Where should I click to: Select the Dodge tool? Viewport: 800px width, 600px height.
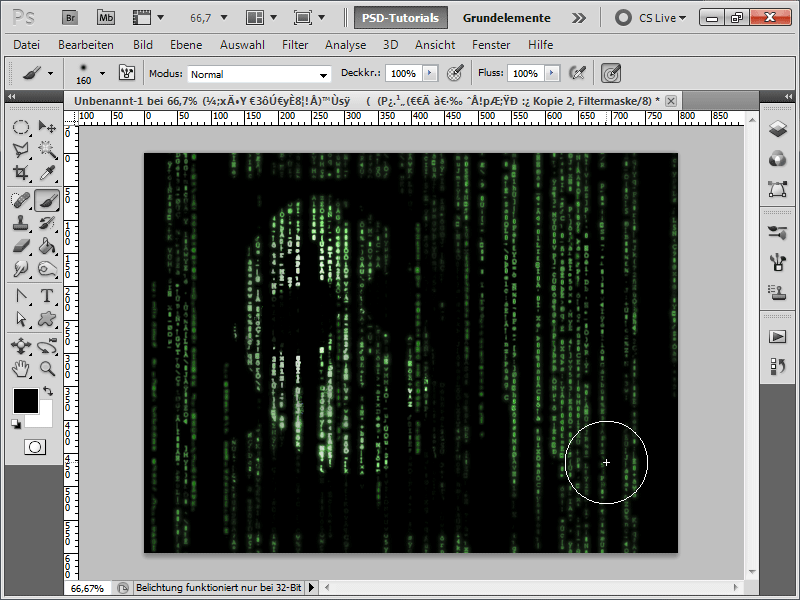[20, 269]
